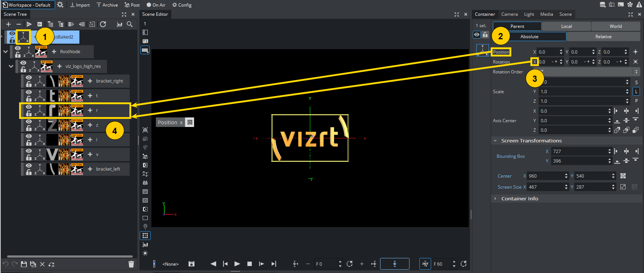Image resolution: width=644 pixels, height=273 pixels.
Task: Select the bracket_left container row
Action: (75, 169)
